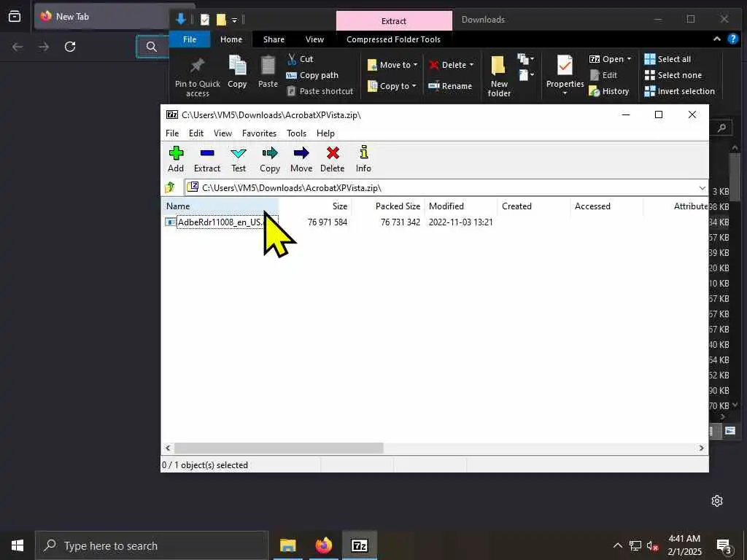Sort by Modified column header
This screenshot has width=747, height=560.
461,206
